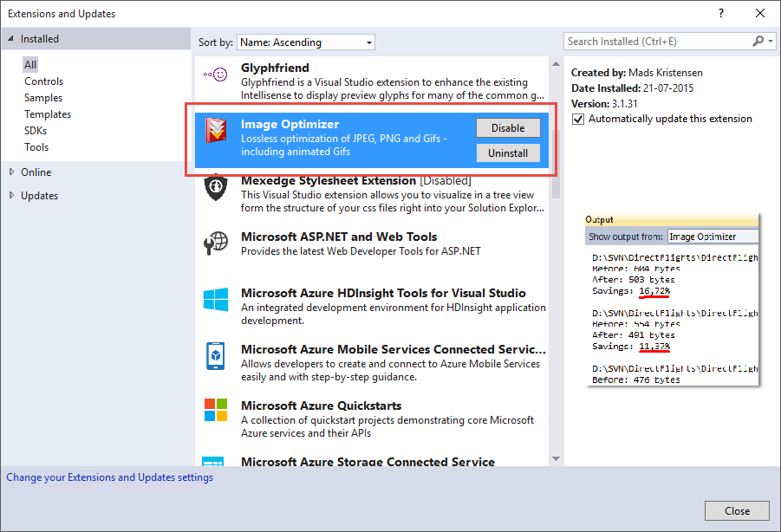The width and height of the screenshot is (781, 532).
Task: Click the extension list scroll down arrow
Action: 556,459
